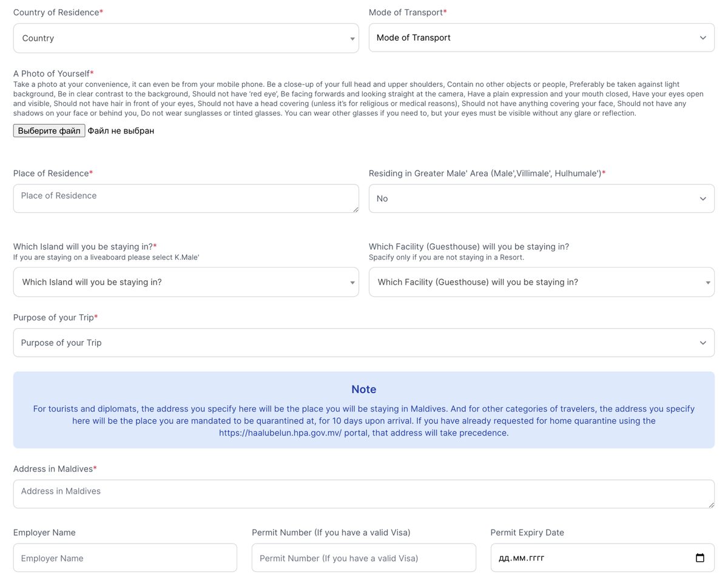This screenshot has height=586, width=728.
Task: Open the calendar picker for Permit Expiry Date
Action: (x=699, y=558)
